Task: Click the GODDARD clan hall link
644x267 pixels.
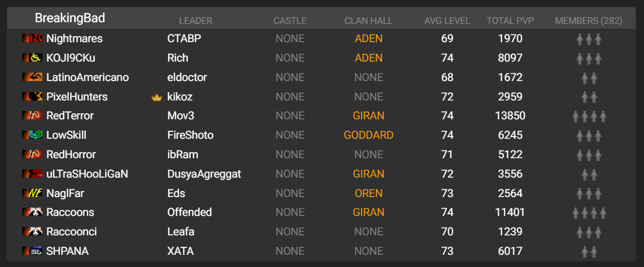Action: click(x=369, y=135)
